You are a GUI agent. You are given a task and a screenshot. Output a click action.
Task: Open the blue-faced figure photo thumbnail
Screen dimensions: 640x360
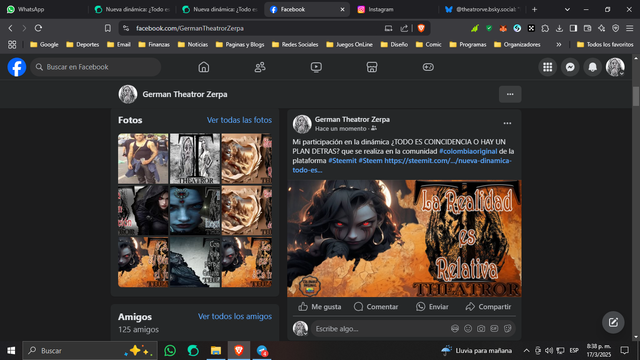tap(195, 210)
